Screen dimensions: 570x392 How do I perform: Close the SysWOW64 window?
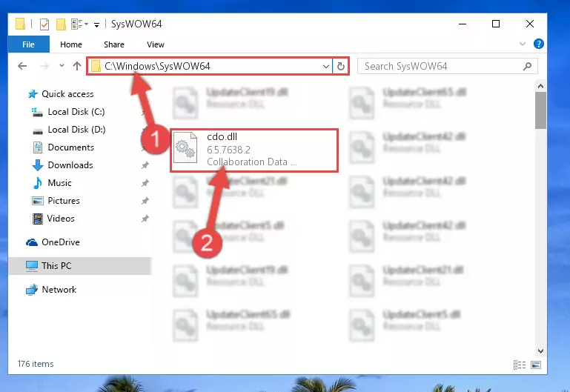tap(530, 24)
